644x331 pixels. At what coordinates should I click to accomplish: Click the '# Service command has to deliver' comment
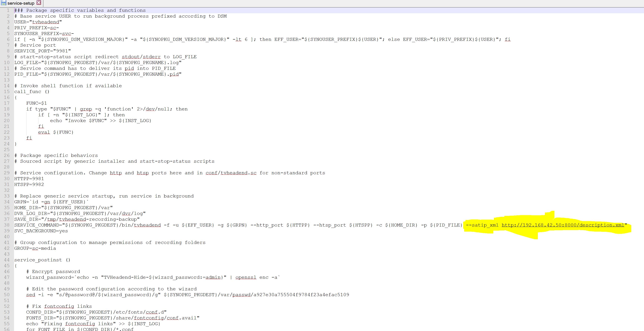coord(95,68)
